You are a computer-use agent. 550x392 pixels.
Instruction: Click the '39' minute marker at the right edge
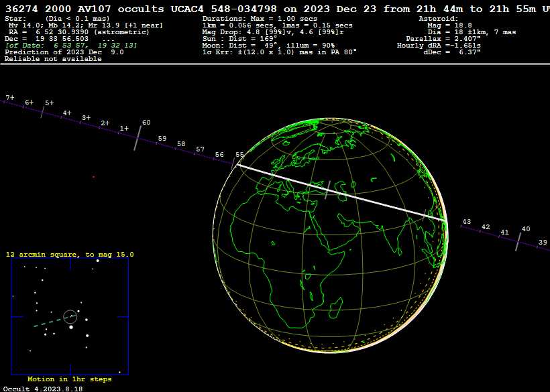tap(543, 243)
